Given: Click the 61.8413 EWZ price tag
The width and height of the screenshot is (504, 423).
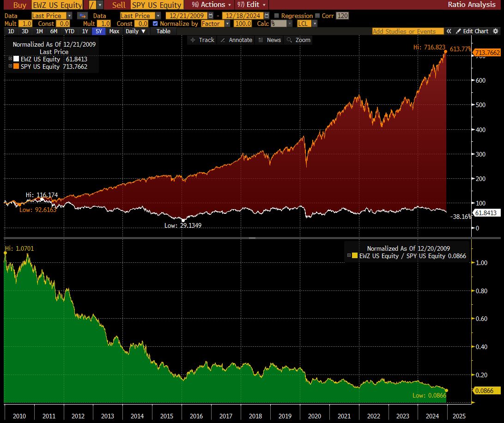Looking at the screenshot, I should 487,213.
